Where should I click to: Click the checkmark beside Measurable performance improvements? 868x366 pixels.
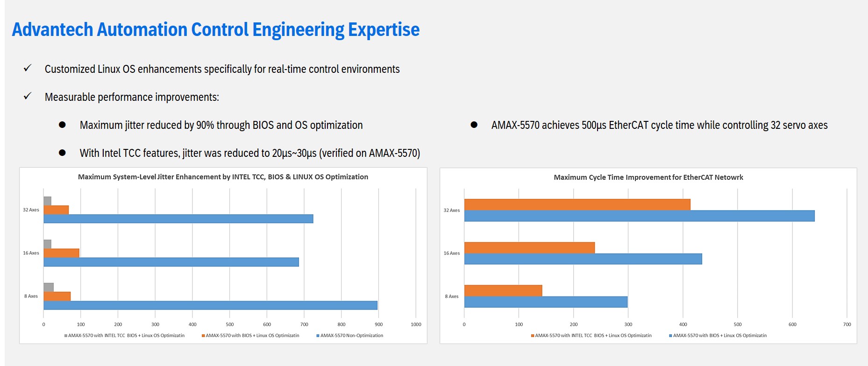point(28,96)
